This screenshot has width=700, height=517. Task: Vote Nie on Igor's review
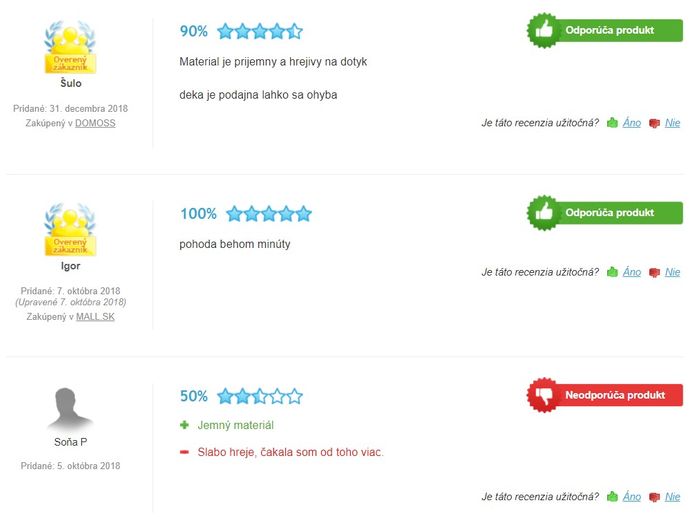coord(672,272)
